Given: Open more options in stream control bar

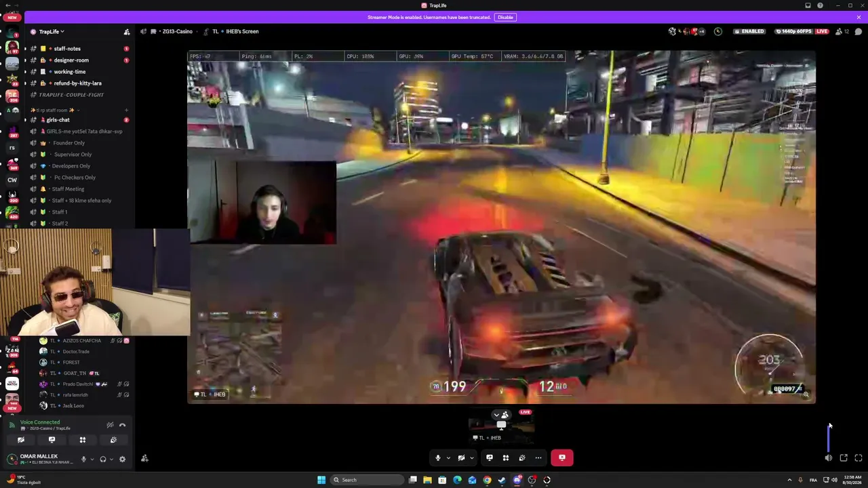Looking at the screenshot, I should [538, 458].
